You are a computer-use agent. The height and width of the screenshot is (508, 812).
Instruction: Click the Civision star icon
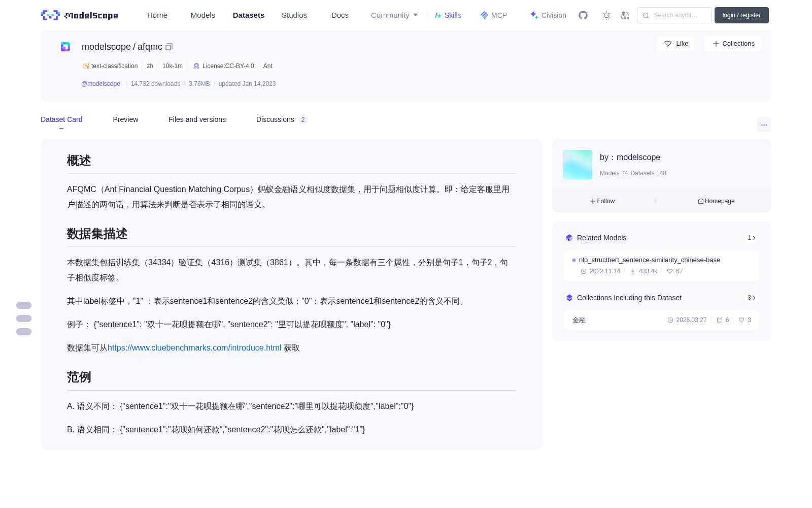[x=534, y=15]
